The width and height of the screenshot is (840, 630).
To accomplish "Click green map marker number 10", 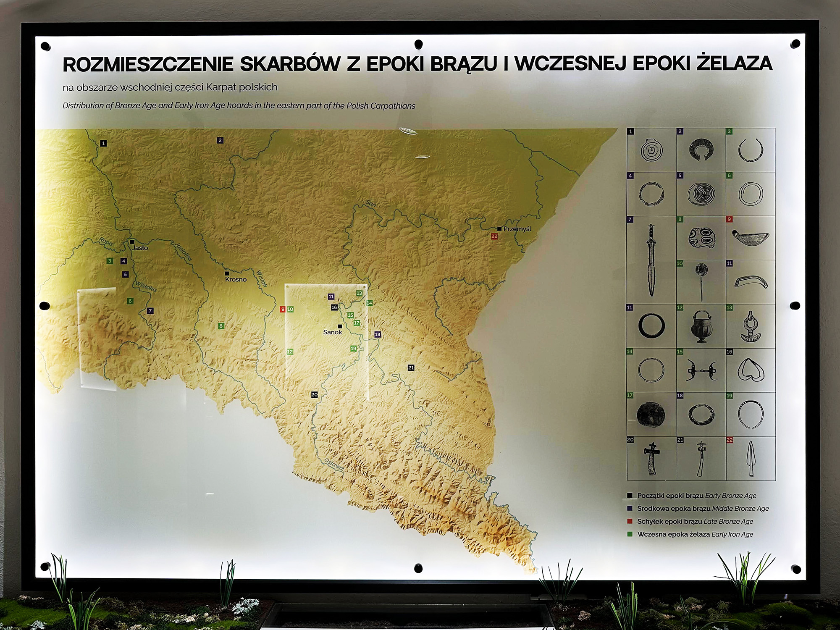I will (290, 310).
